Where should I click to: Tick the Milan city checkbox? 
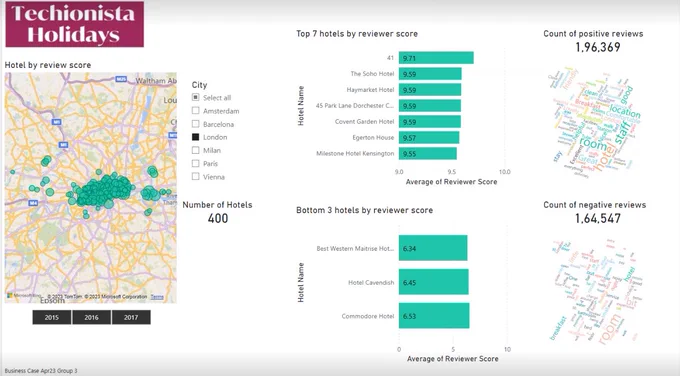click(x=196, y=150)
